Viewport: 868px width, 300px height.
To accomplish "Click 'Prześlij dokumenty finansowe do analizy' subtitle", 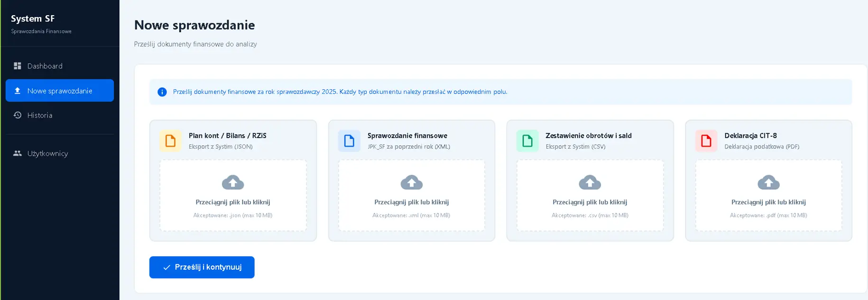I will pyautogui.click(x=195, y=44).
